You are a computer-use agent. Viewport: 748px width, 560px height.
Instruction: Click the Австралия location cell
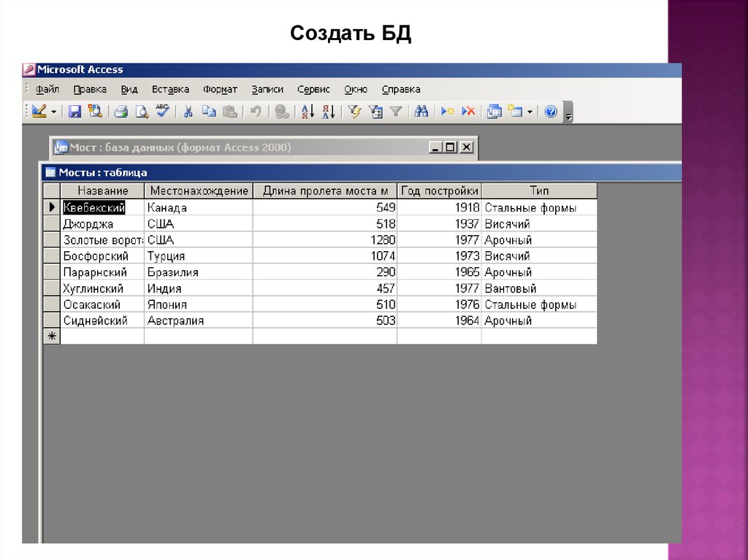199,321
